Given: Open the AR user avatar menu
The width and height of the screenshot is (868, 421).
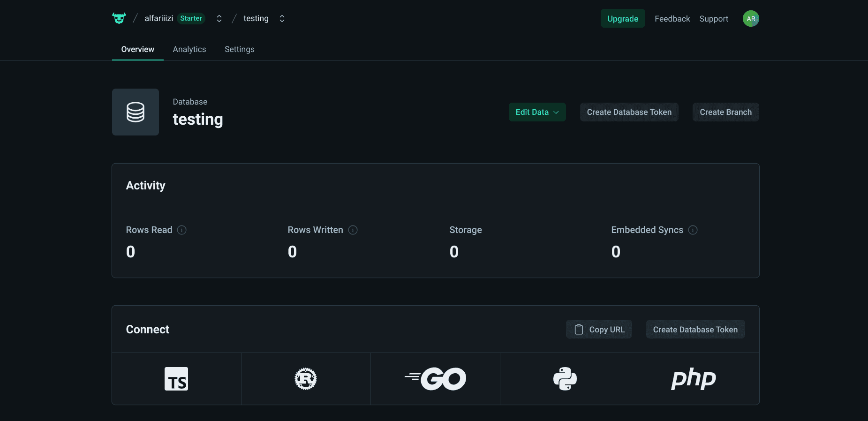Looking at the screenshot, I should [x=751, y=19].
